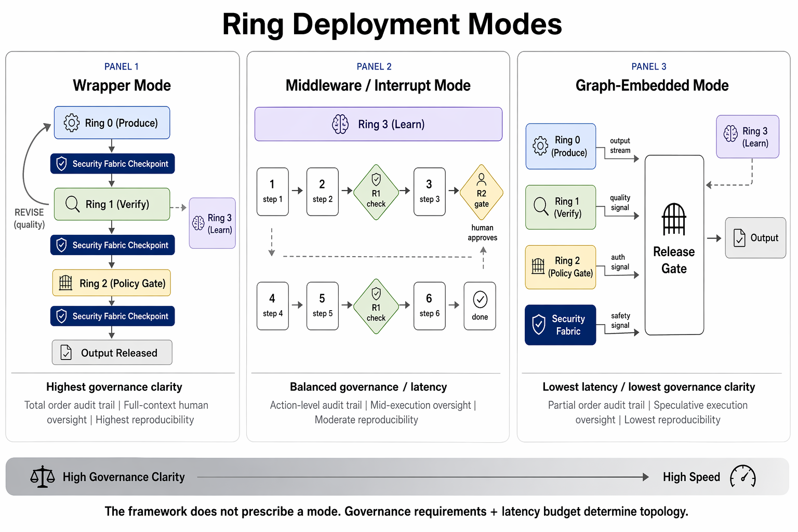Select the Ring 0 (Produce) box in Wrapper Mode
This screenshot has height=532, width=798.
(x=112, y=123)
